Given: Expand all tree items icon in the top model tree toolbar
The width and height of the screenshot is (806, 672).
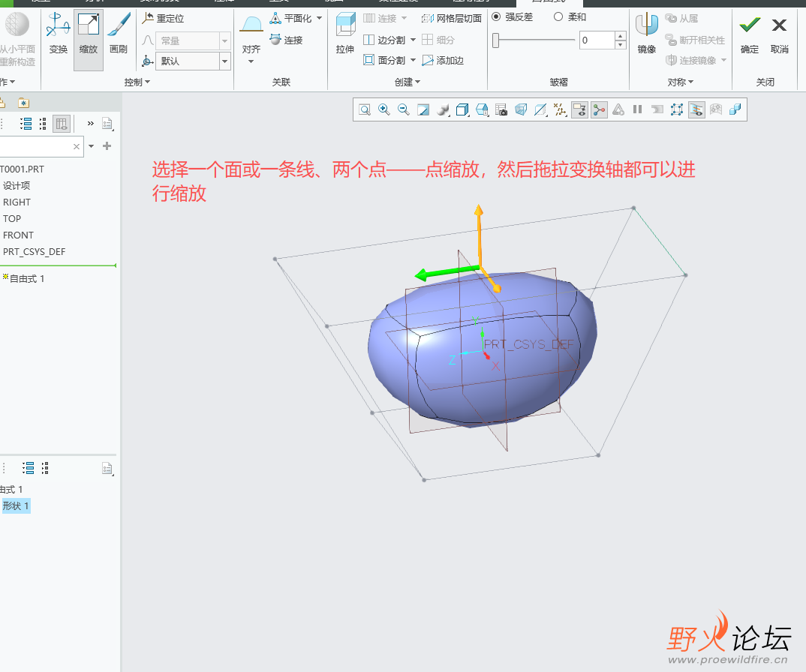Looking at the screenshot, I should tap(26, 123).
